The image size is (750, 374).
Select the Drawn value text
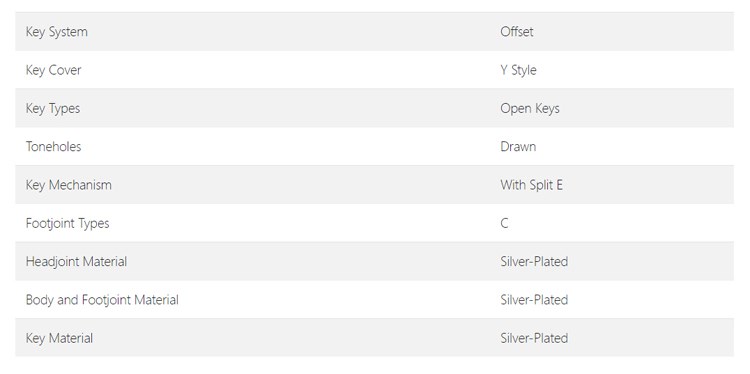[x=518, y=146]
